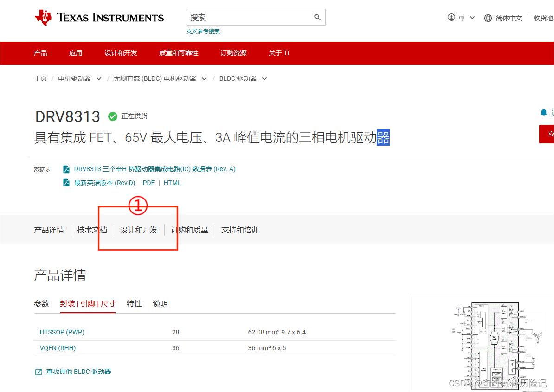Click the user account icon next to qi
This screenshot has width=554, height=392.
(x=451, y=17)
